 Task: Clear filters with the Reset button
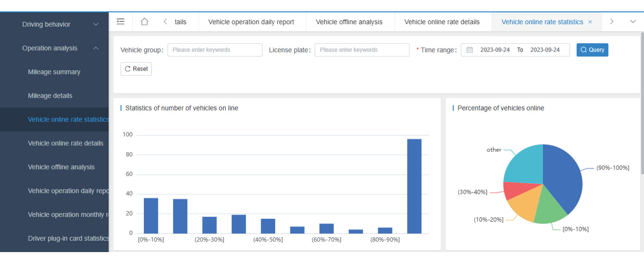pos(136,69)
